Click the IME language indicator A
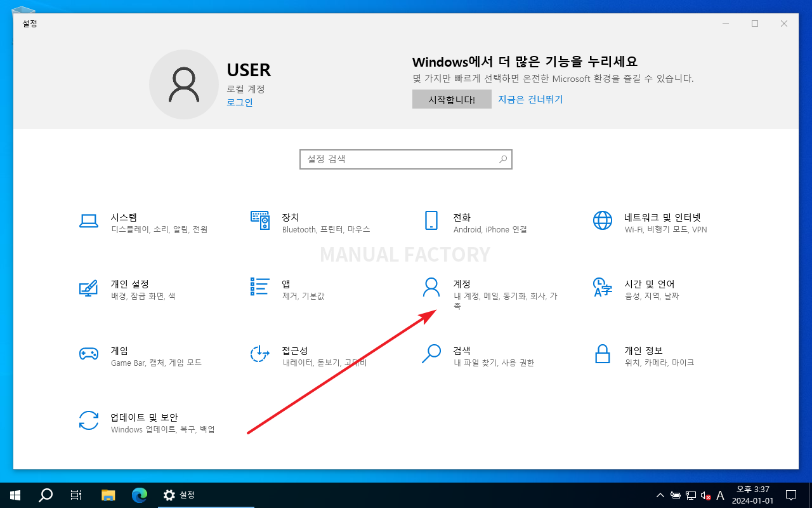The width and height of the screenshot is (812, 508). 720,495
